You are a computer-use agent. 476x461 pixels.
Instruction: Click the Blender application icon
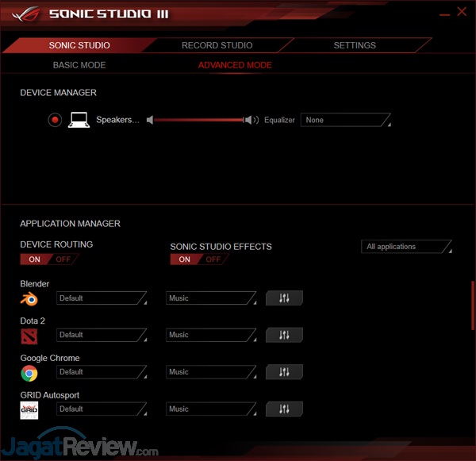click(x=29, y=299)
